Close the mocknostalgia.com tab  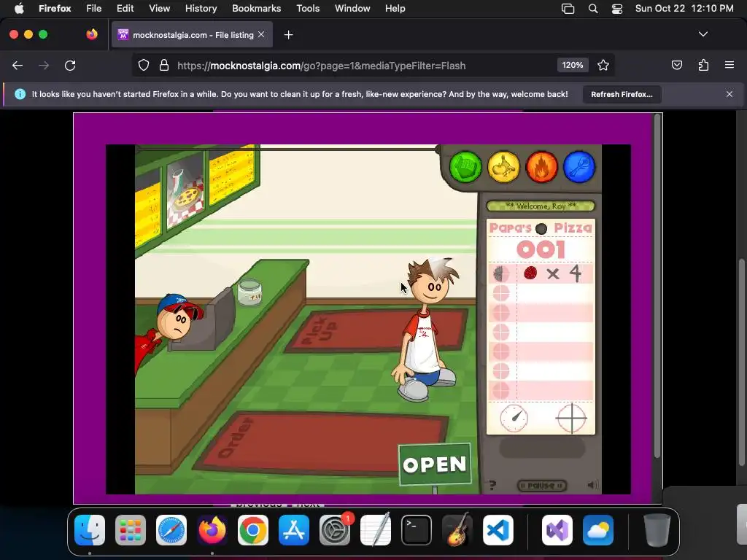pos(261,34)
